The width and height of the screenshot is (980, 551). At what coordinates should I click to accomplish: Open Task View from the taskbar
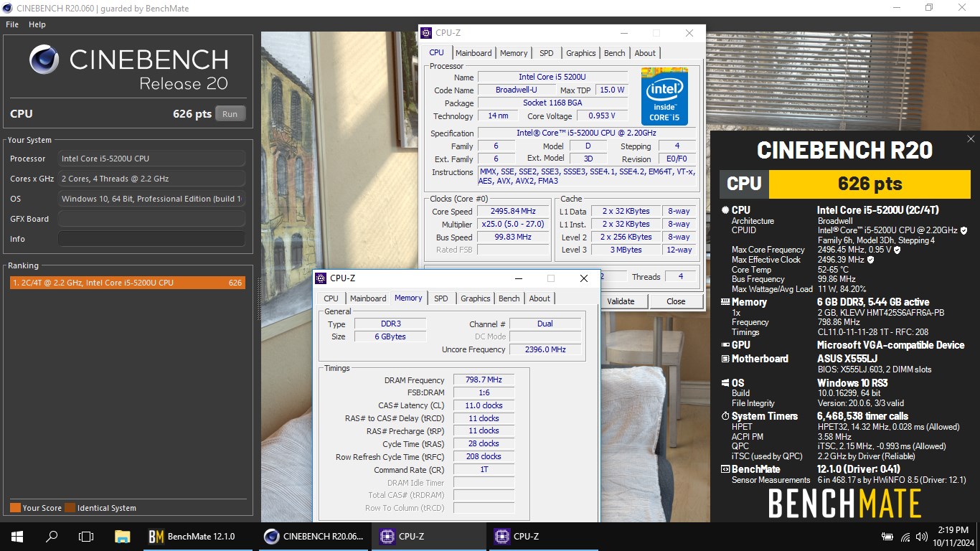(x=86, y=536)
